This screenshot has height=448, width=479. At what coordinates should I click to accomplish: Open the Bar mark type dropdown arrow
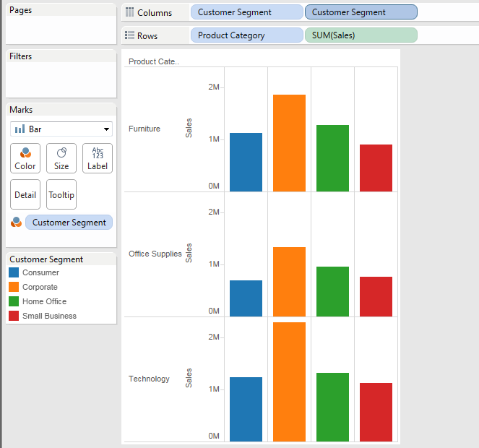[x=106, y=129]
